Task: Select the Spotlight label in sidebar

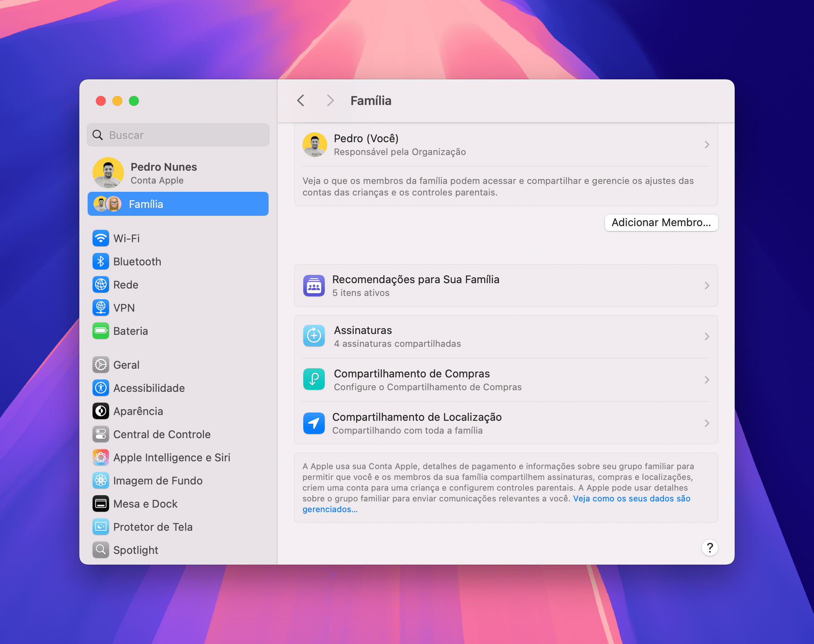Action: pos(136,550)
